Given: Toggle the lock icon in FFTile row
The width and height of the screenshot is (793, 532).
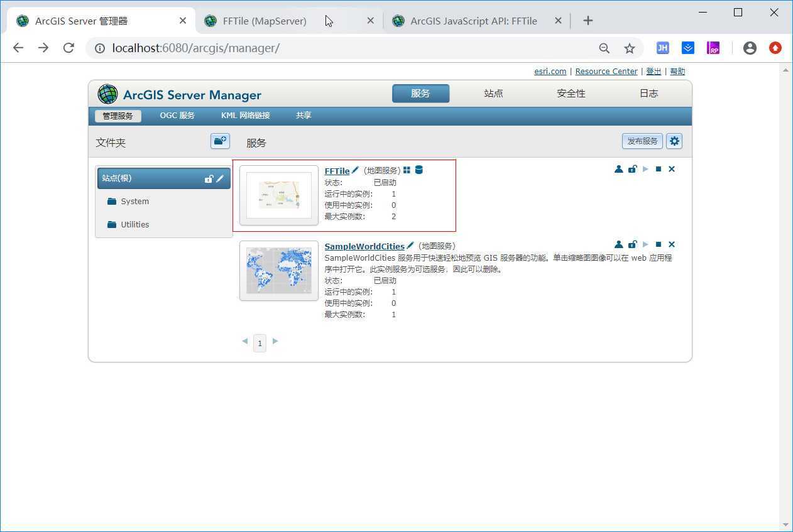Looking at the screenshot, I should (x=632, y=169).
